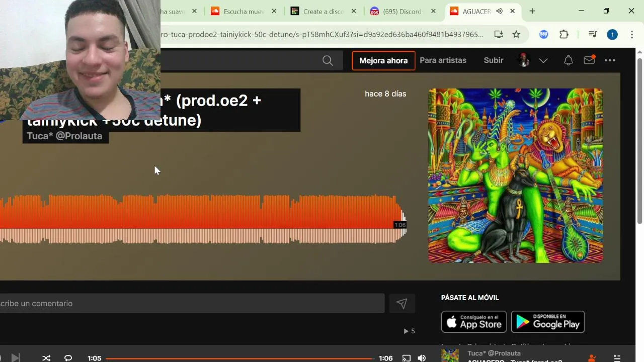Viewport: 644px width, 362px height.
Task: Mute volume with speaker icon in player
Action: click(x=422, y=358)
